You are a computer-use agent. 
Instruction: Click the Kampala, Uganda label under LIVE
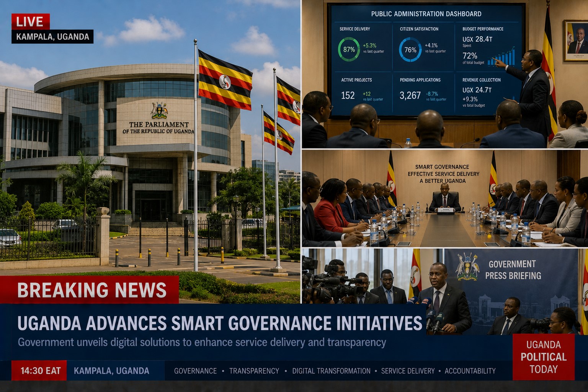(52, 37)
